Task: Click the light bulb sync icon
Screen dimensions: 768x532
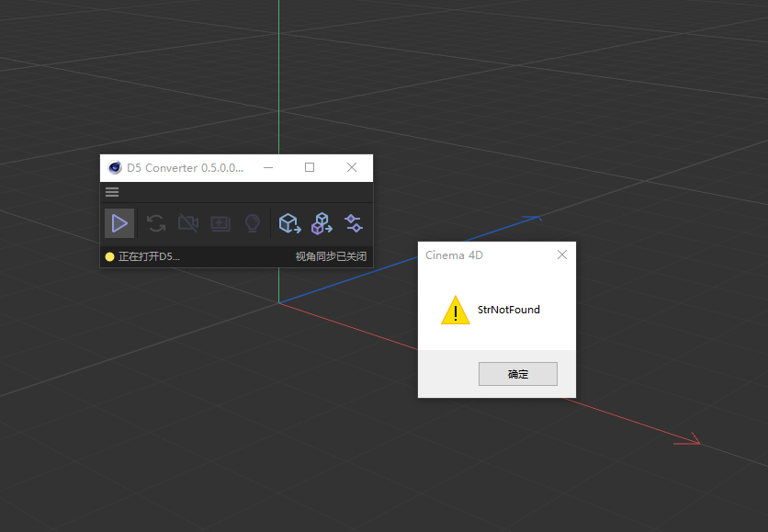Action: coord(253,223)
